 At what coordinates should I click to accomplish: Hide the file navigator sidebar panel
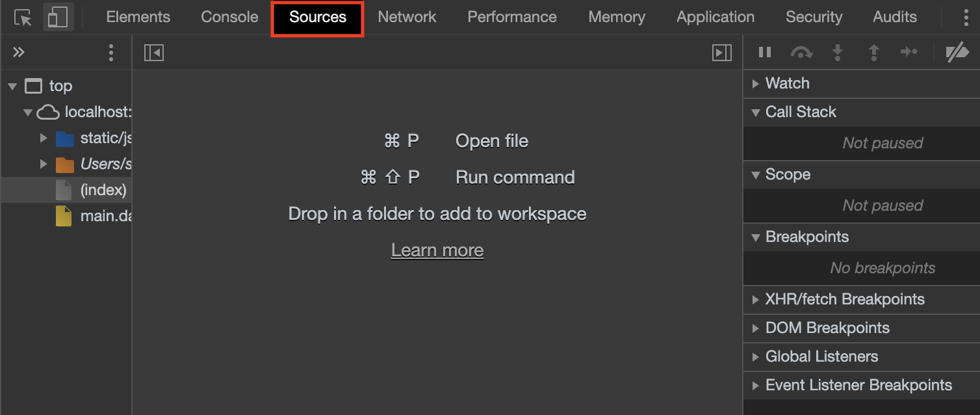click(x=154, y=52)
